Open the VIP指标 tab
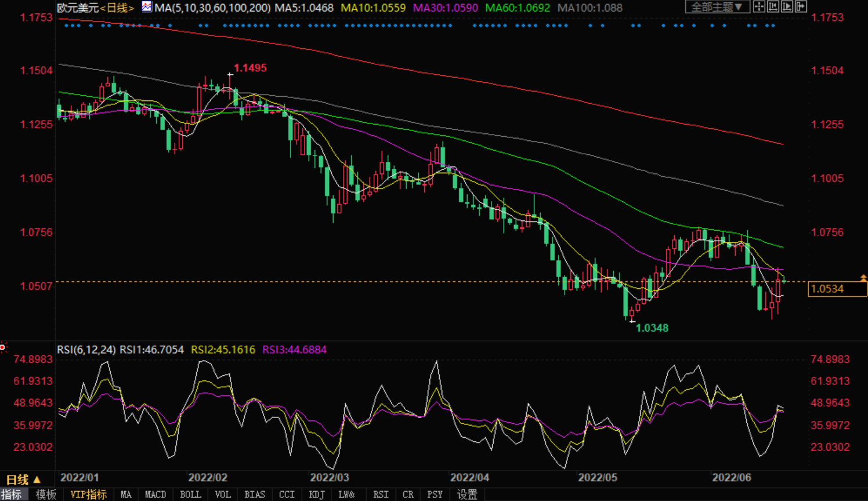This screenshot has width=868, height=501. (88, 495)
